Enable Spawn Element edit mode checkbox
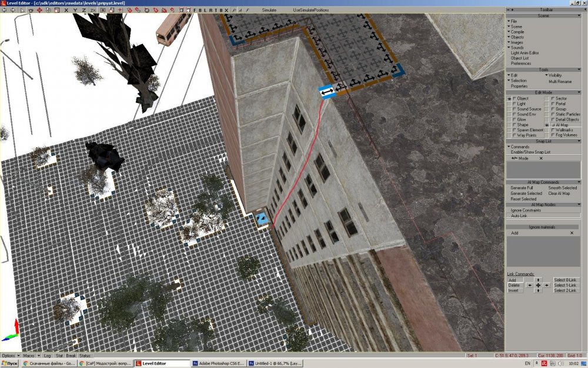The width and height of the screenshot is (588, 368). click(514, 130)
